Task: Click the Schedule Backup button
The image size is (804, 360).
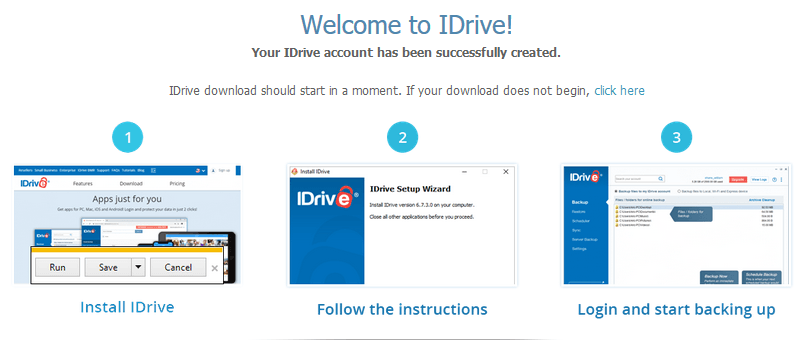Action: 761,277
